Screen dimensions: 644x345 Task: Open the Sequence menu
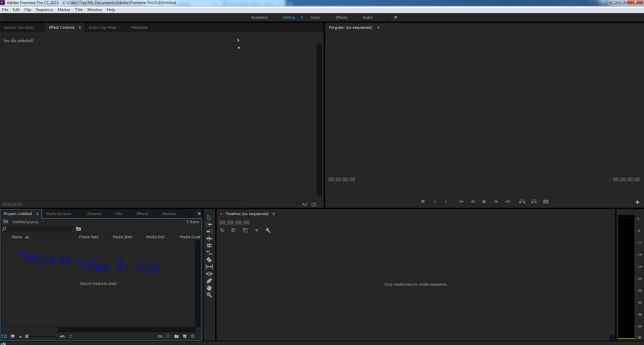[44, 10]
